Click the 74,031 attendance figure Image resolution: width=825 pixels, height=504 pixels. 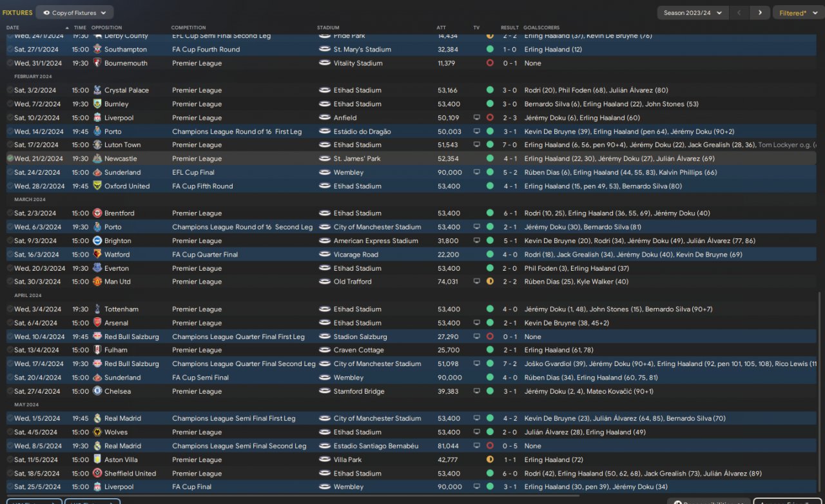coord(449,282)
